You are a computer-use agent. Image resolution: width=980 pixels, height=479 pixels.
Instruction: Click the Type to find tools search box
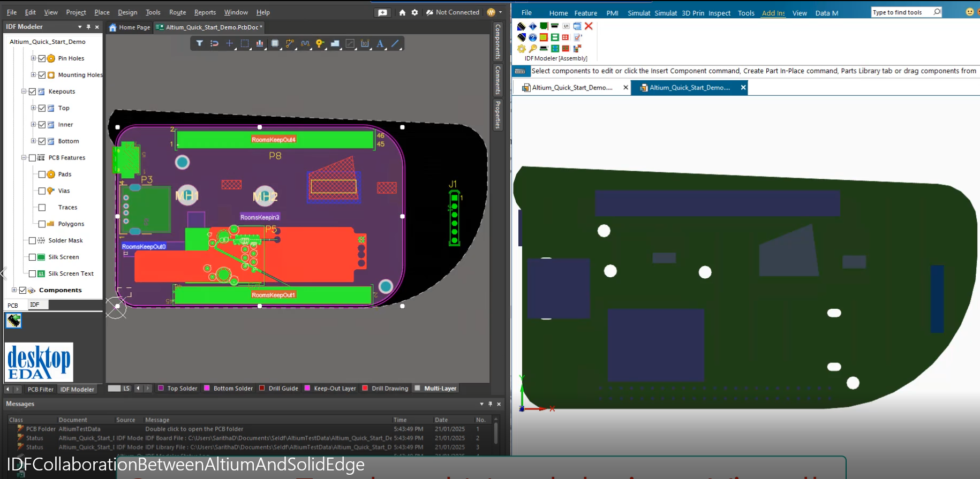pyautogui.click(x=906, y=12)
